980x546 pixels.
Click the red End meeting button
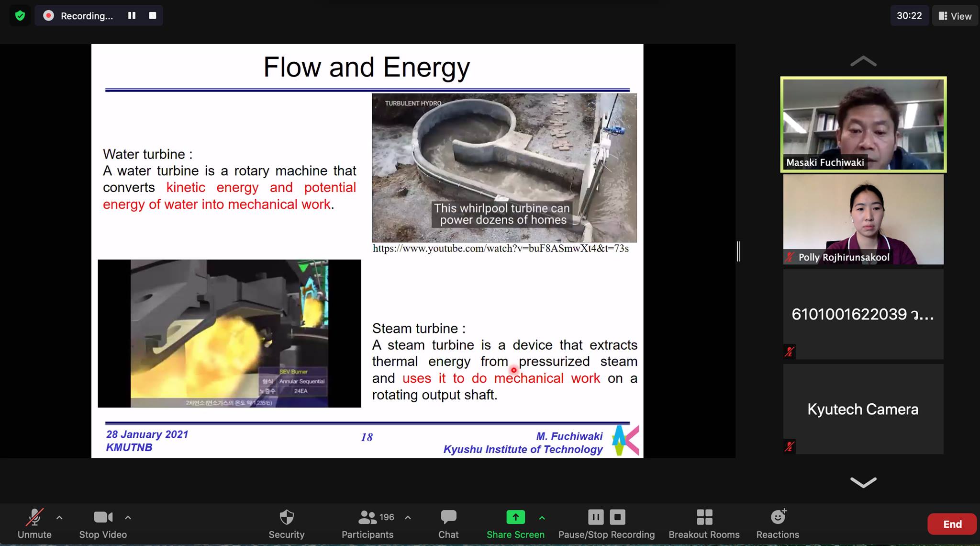[x=952, y=524]
